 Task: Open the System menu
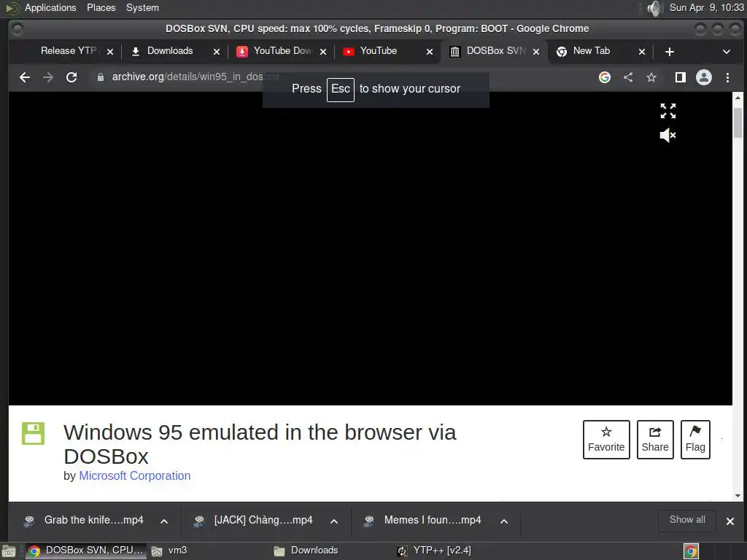click(x=142, y=7)
